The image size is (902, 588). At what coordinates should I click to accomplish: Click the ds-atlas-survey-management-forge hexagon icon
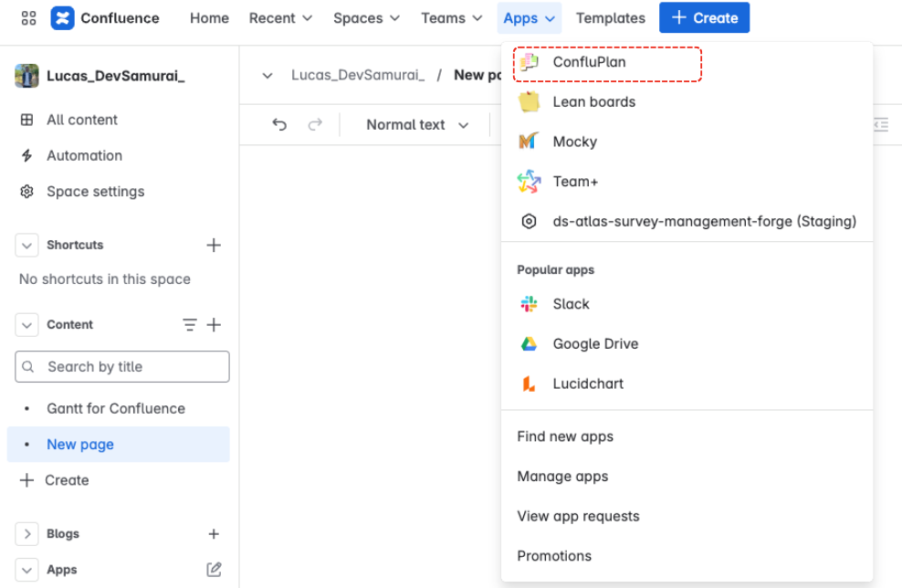[529, 222]
